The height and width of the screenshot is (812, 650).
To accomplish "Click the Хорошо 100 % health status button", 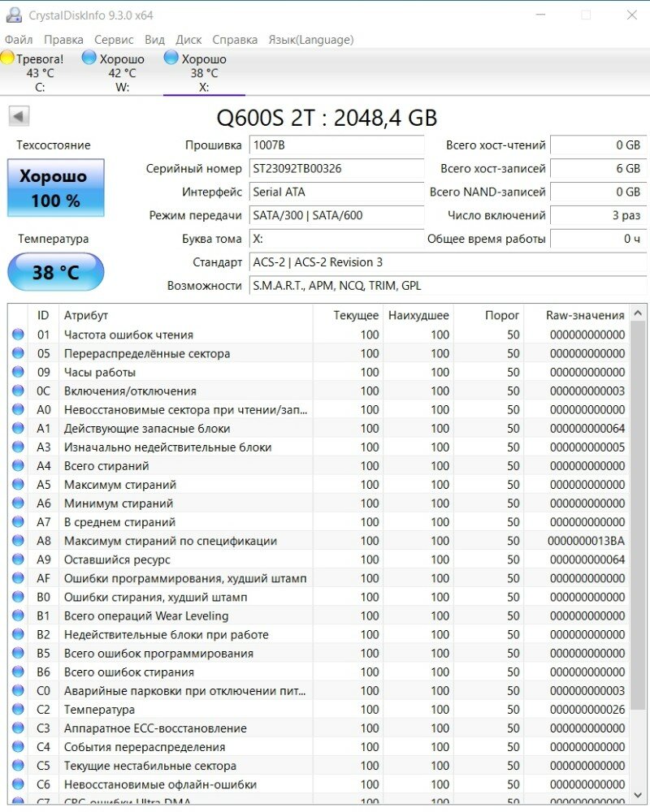I will tap(56, 188).
